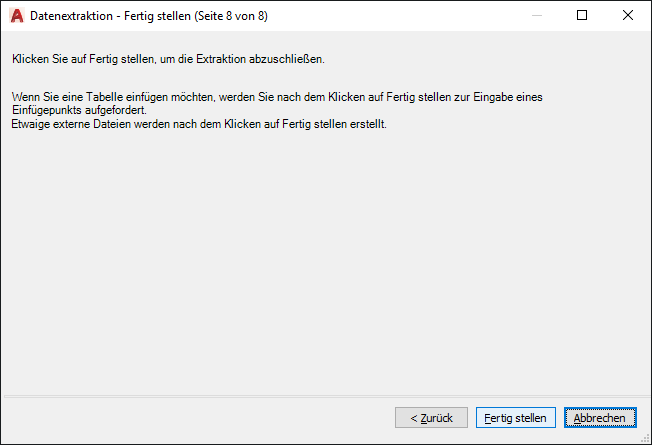Click the AutoCAD logo in title bar
The width and height of the screenshot is (652, 445).
16,16
